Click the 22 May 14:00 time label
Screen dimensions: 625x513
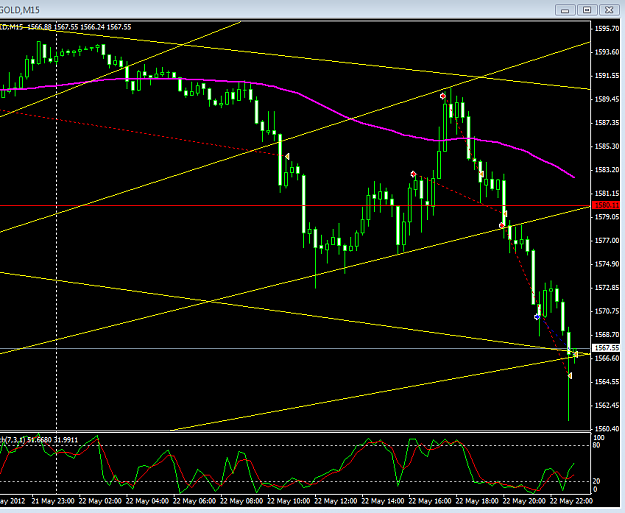(x=383, y=501)
